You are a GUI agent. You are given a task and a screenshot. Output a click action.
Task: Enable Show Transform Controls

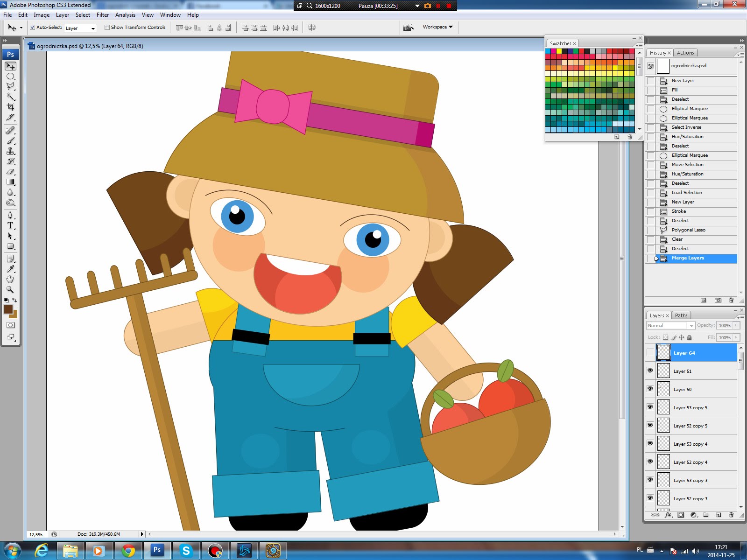click(107, 27)
